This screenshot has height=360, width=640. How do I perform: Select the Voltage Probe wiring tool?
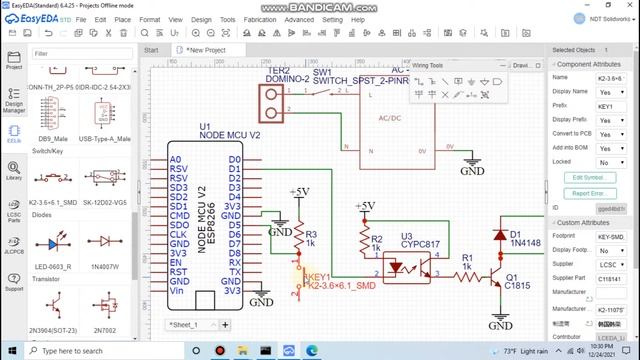pyautogui.click(x=458, y=95)
